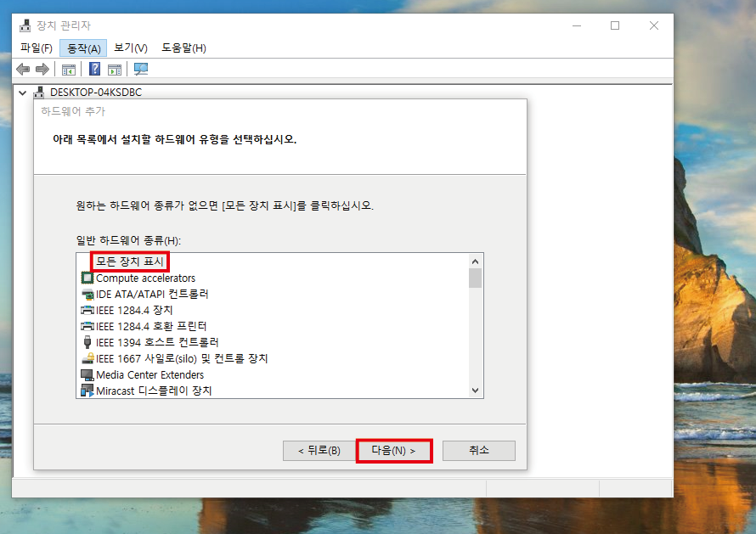Close the 장치 관리자 window
The image size is (756, 534).
pos(654,25)
